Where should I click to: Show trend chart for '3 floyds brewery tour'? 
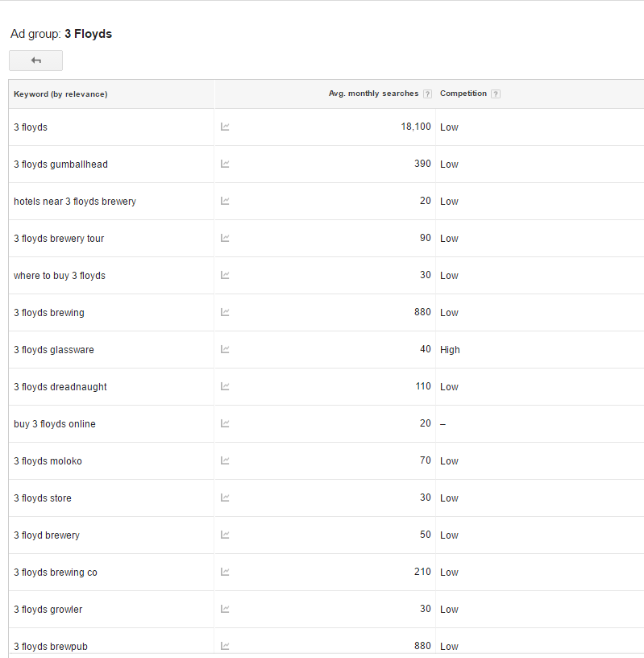[225, 238]
